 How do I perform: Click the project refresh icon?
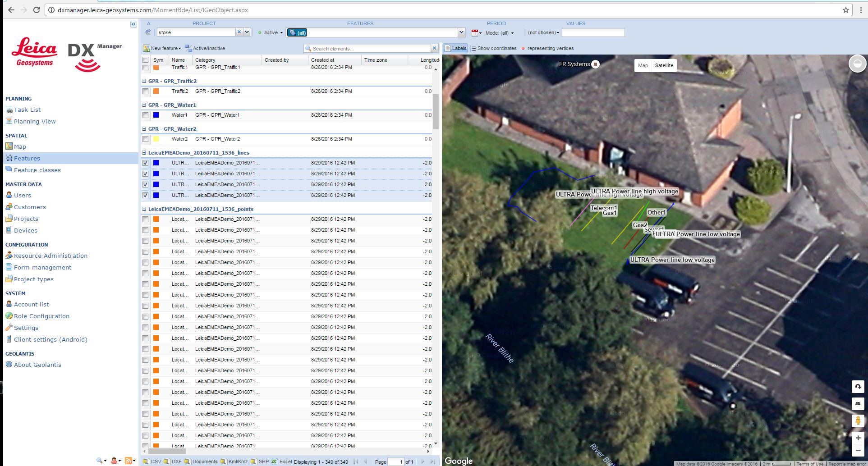pos(148,32)
